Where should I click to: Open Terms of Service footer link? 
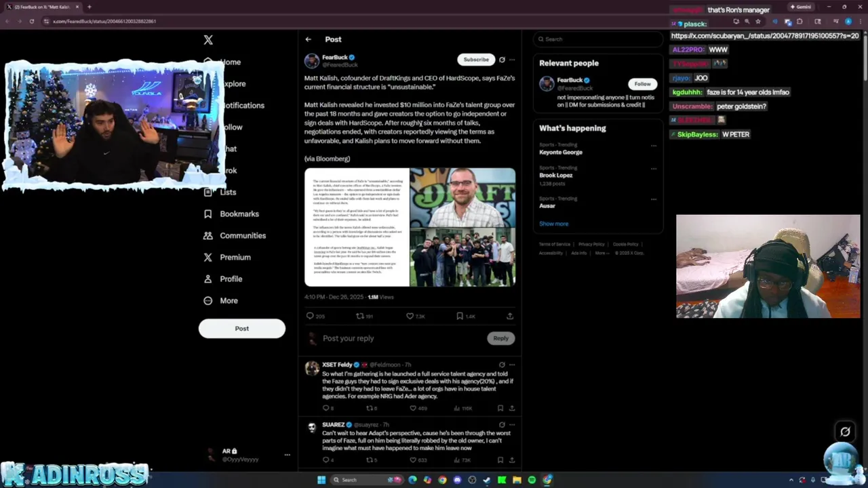pyautogui.click(x=555, y=244)
